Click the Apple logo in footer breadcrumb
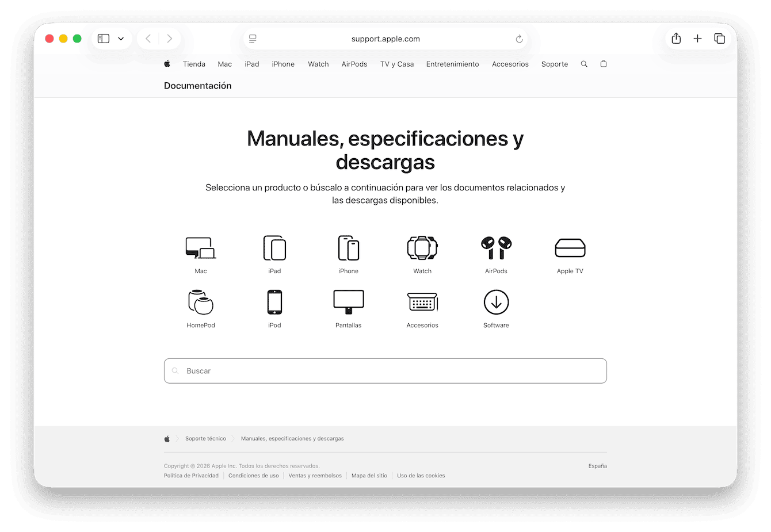Image resolution: width=771 pixels, height=532 pixels. (x=167, y=439)
